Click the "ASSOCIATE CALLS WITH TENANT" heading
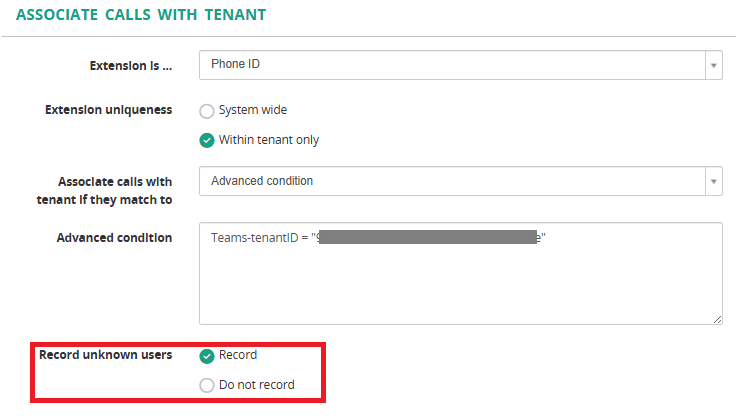The image size is (737, 418). [141, 16]
